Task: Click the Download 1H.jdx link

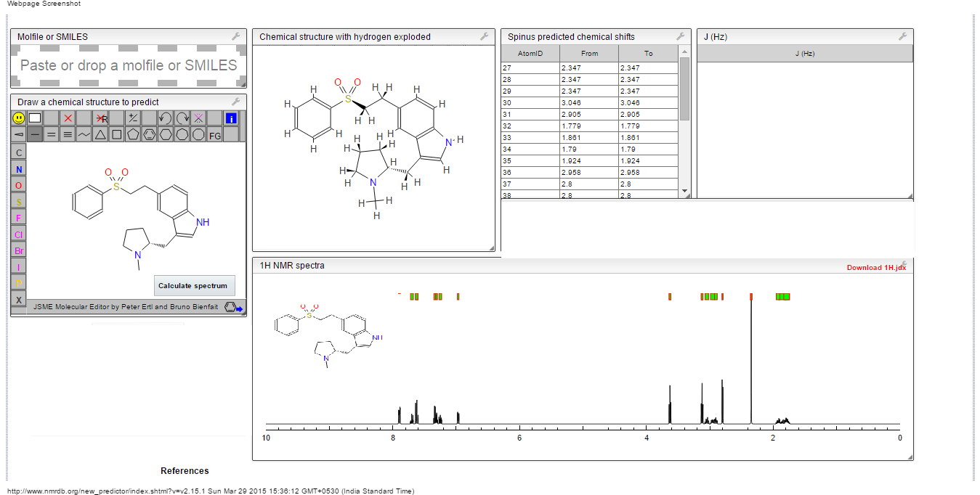Action: point(876,268)
